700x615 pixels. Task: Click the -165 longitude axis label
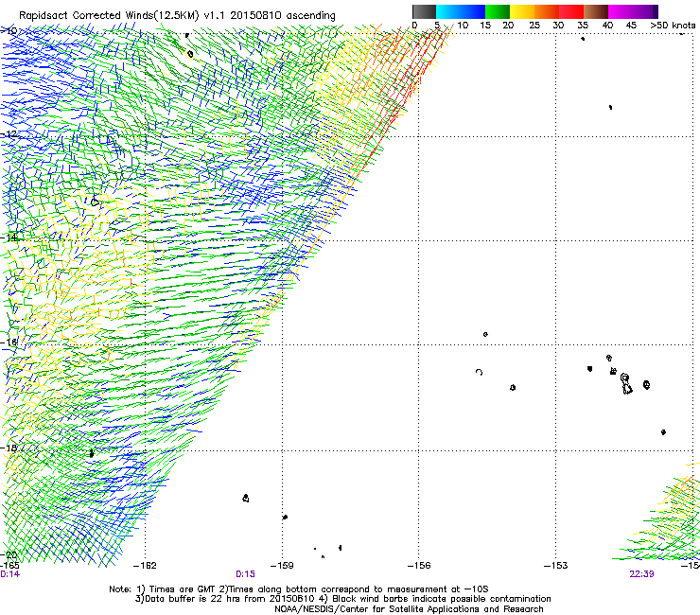(x=9, y=565)
